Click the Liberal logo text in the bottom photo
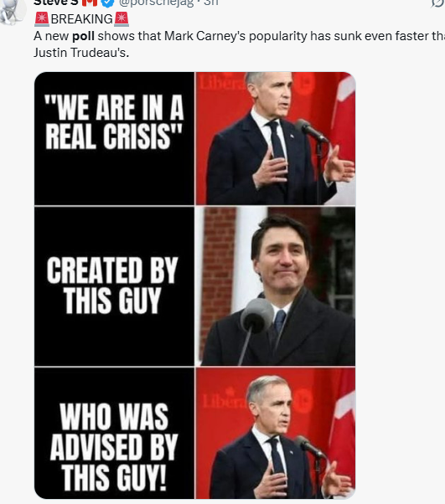445x504 pixels. [x=225, y=400]
